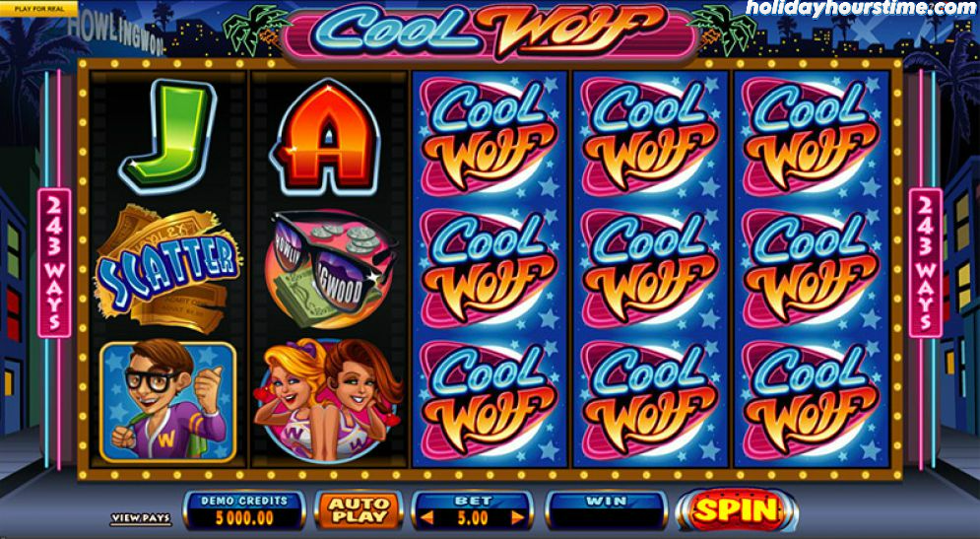980x539 pixels.
Task: Click the Win amount display field
Action: click(x=607, y=510)
